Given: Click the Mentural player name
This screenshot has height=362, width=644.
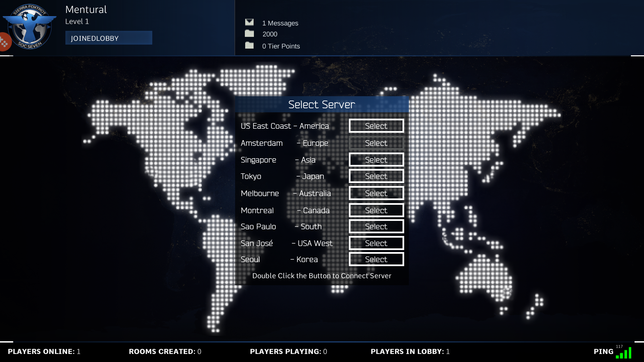Looking at the screenshot, I should (86, 9).
